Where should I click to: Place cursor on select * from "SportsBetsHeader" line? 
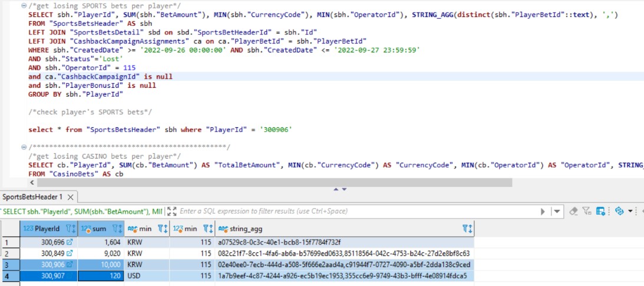point(160,130)
